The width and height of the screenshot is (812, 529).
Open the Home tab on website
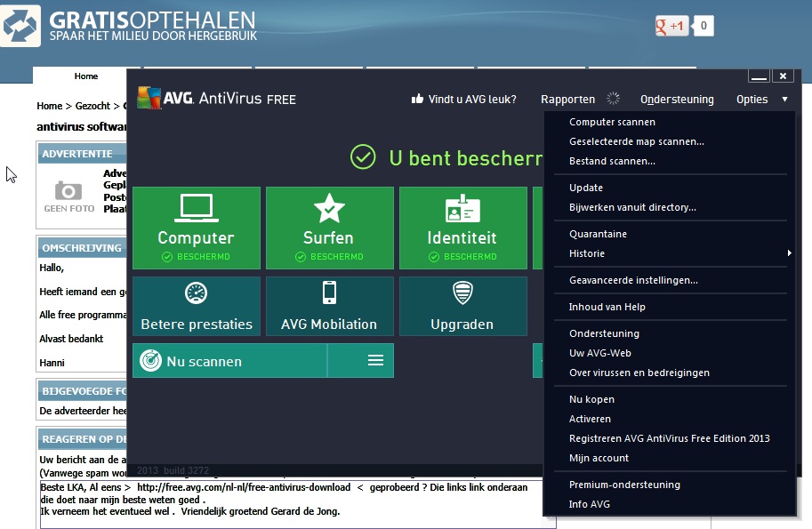(x=86, y=76)
